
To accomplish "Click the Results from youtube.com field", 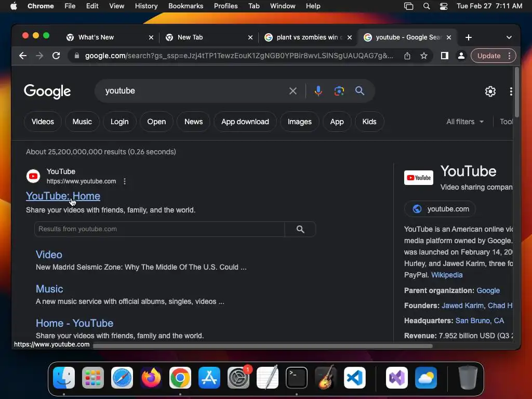I will [x=159, y=229].
